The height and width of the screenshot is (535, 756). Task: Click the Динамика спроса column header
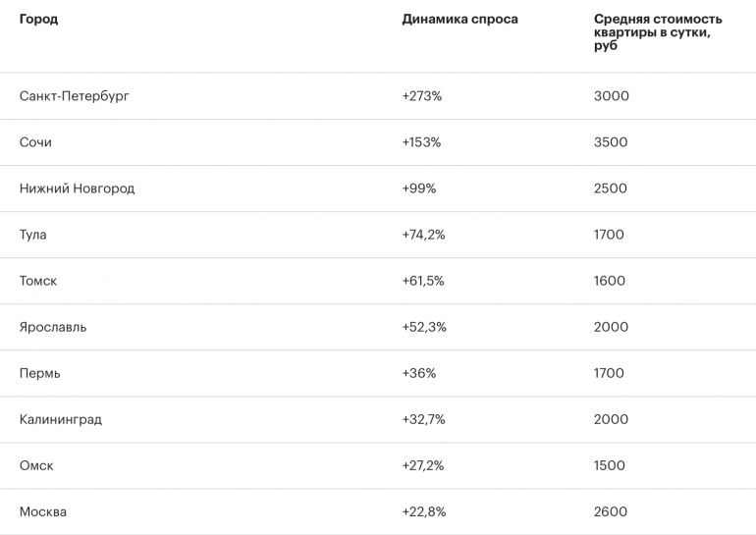[459, 20]
